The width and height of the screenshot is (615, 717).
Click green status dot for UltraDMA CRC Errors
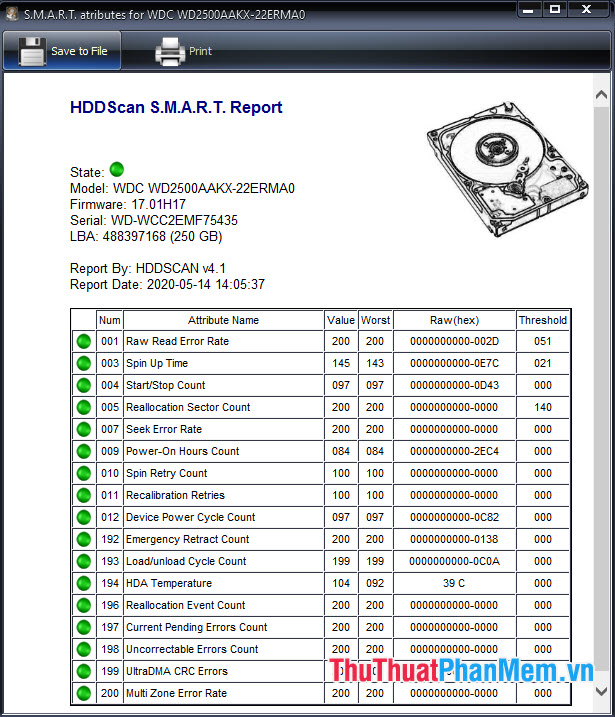coord(84,671)
